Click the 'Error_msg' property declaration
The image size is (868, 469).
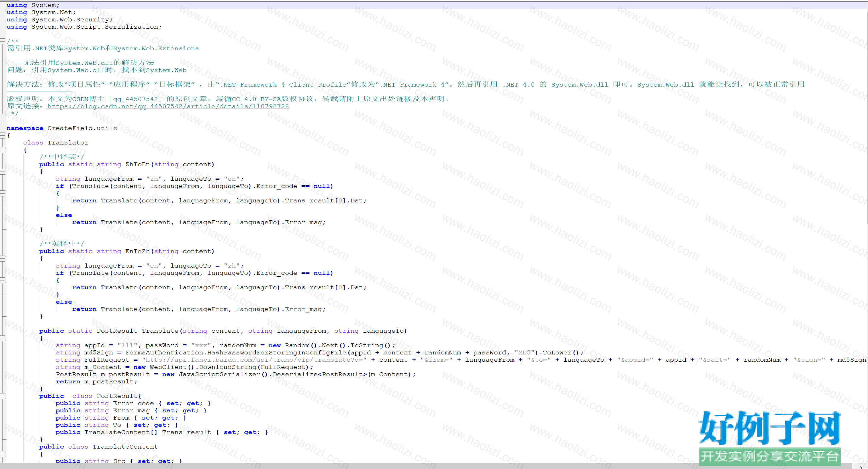(x=131, y=410)
